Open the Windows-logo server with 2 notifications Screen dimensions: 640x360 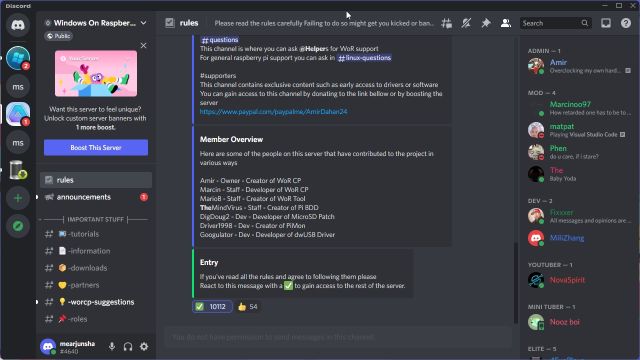pos(18,58)
